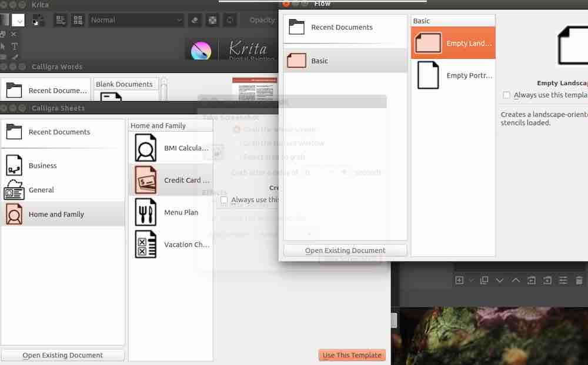The image size is (588, 365).
Task: Duplicate the layer in Krita's layer toolbar
Action: pos(484,280)
